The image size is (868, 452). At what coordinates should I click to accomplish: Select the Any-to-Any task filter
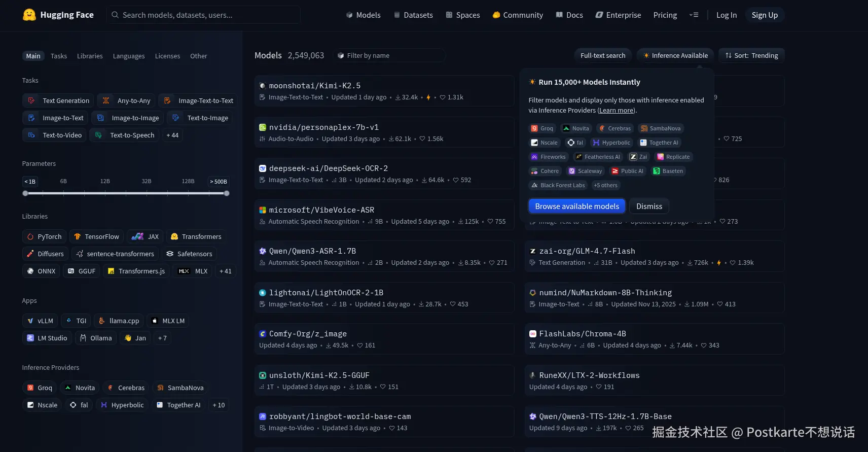click(x=127, y=100)
